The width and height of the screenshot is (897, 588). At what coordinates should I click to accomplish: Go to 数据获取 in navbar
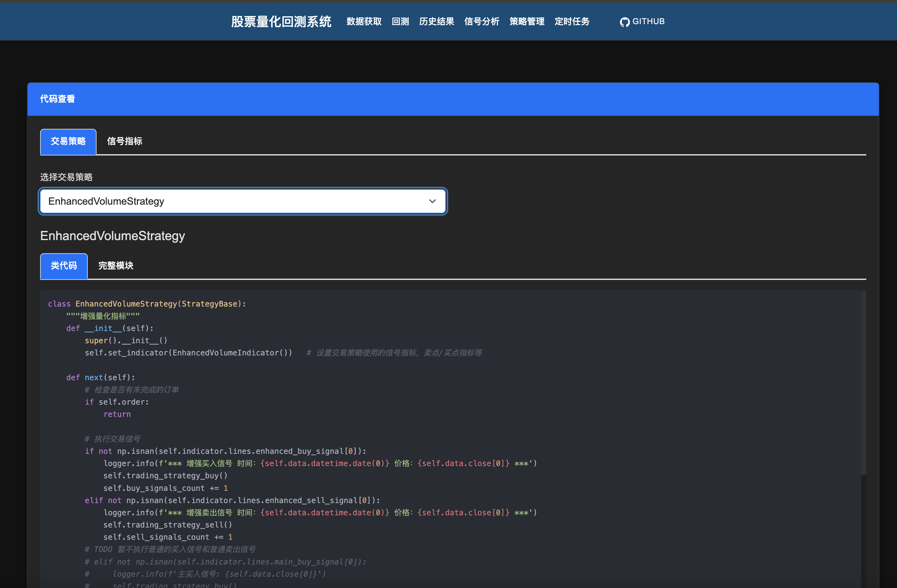(364, 22)
